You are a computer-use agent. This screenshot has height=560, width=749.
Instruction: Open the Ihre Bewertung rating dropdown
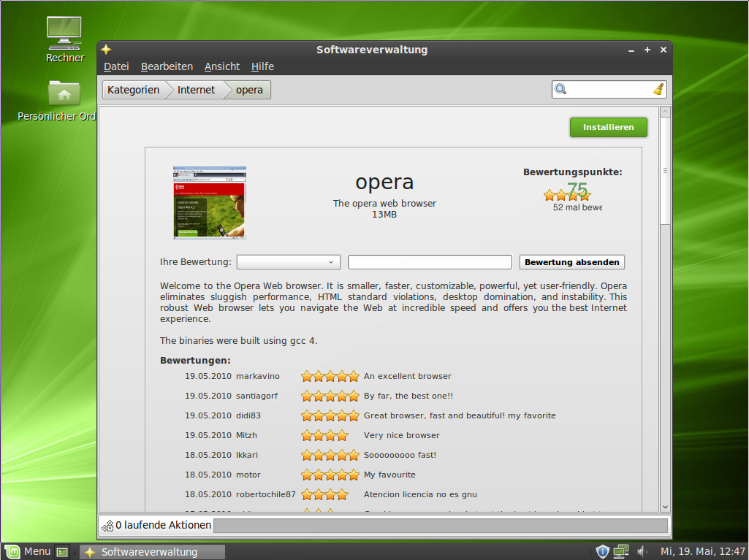pyautogui.click(x=289, y=262)
